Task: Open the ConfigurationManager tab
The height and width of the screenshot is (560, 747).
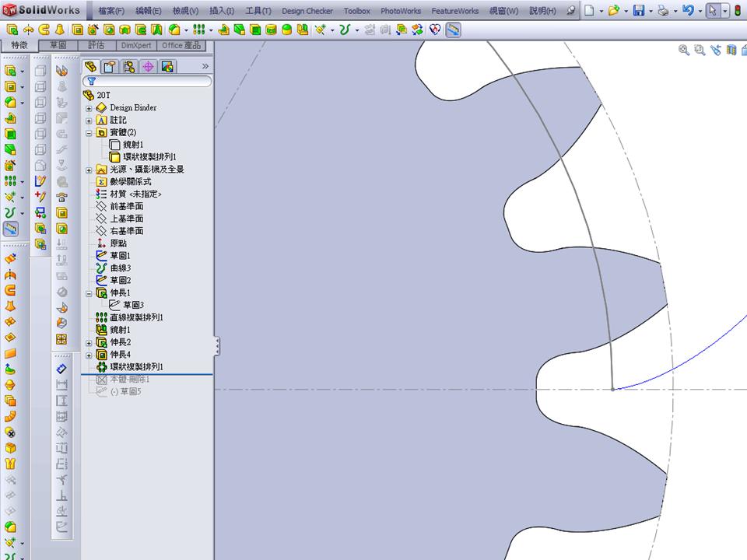Action: (x=128, y=66)
